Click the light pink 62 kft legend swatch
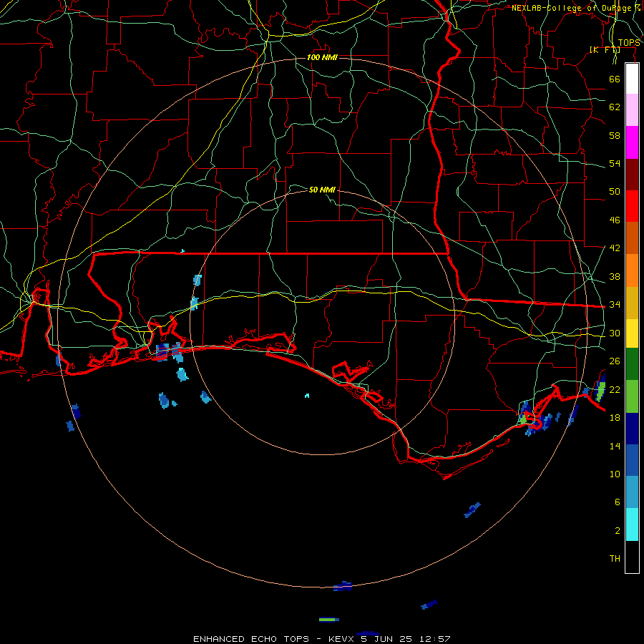Screen dimensions: 644x644 (x=632, y=110)
